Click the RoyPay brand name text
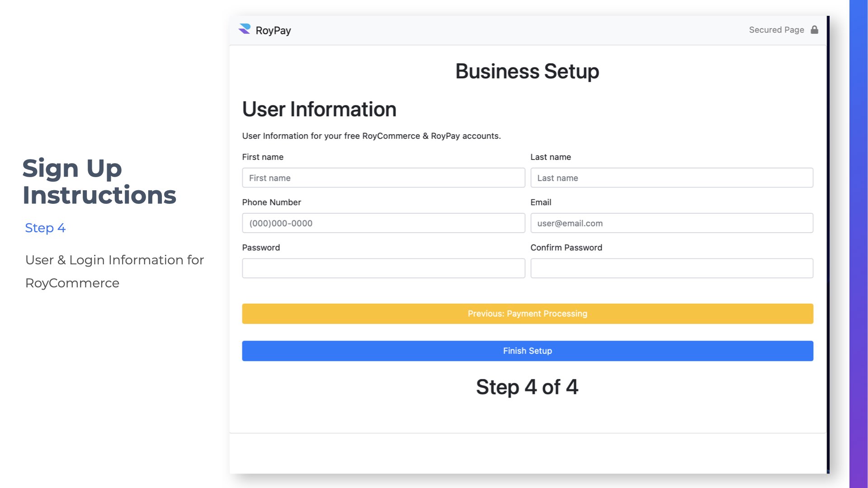 [x=273, y=30]
